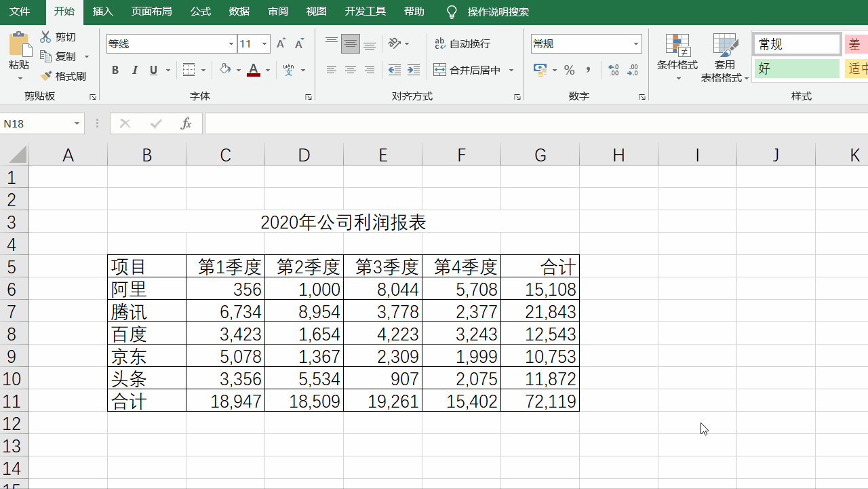Switch to the 页面布局 Page Layout tab

click(152, 12)
